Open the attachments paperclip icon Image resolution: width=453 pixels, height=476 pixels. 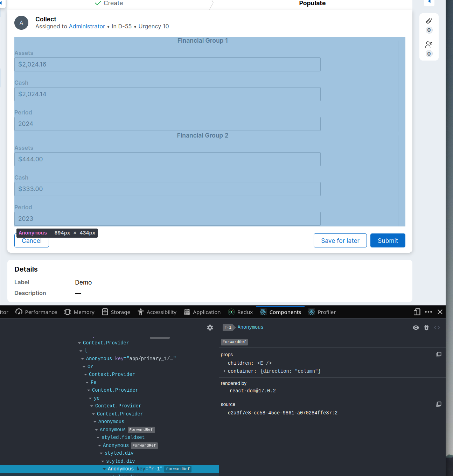(x=429, y=21)
